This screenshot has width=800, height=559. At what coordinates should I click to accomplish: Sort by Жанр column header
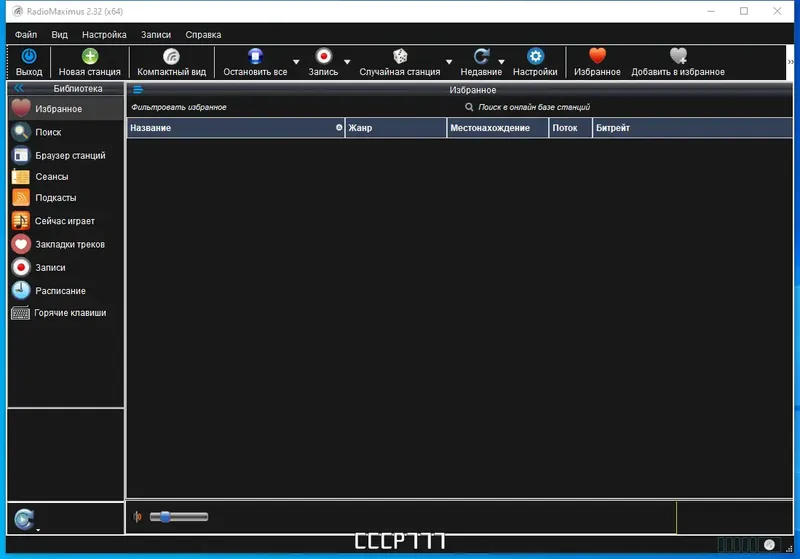coord(396,128)
